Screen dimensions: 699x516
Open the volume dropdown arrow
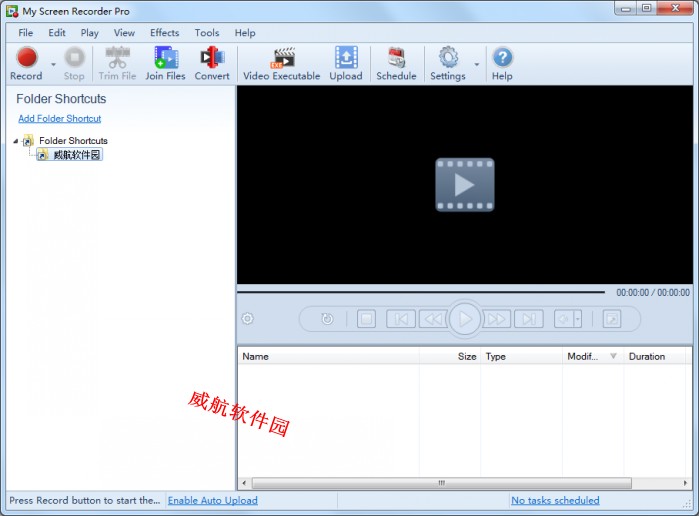578,318
